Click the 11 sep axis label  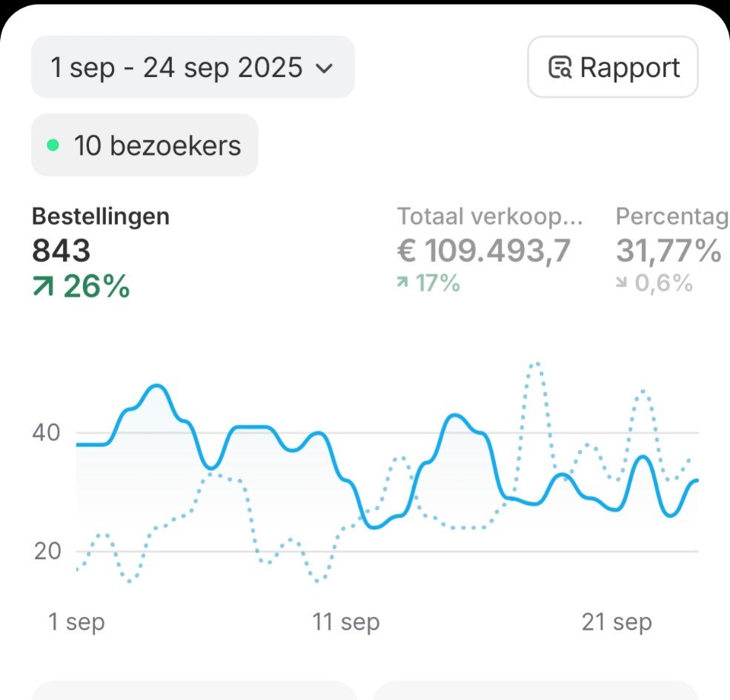346,622
